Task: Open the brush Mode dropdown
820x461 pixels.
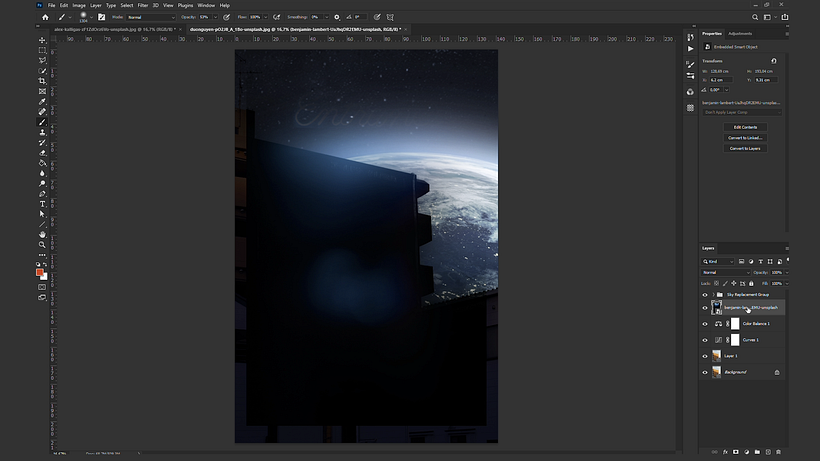Action: 151,17
